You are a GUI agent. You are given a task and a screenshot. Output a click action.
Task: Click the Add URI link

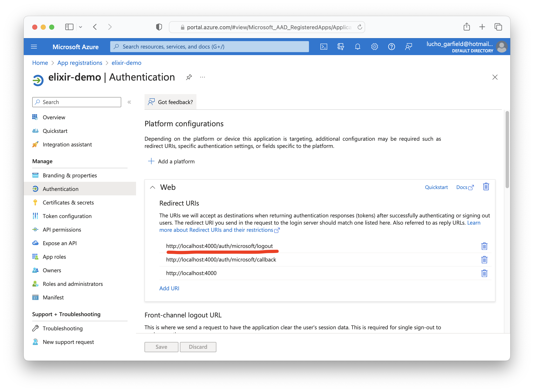tap(169, 288)
